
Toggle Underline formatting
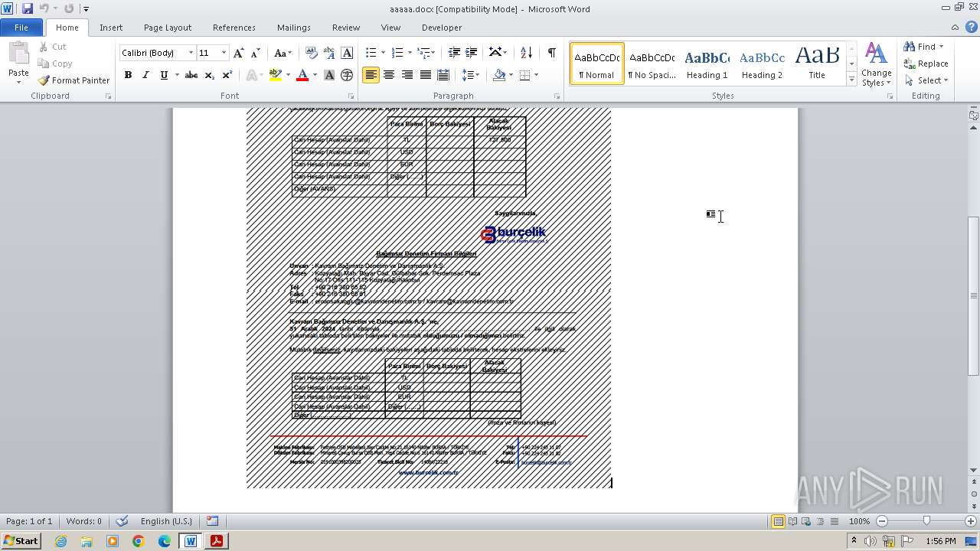click(163, 75)
